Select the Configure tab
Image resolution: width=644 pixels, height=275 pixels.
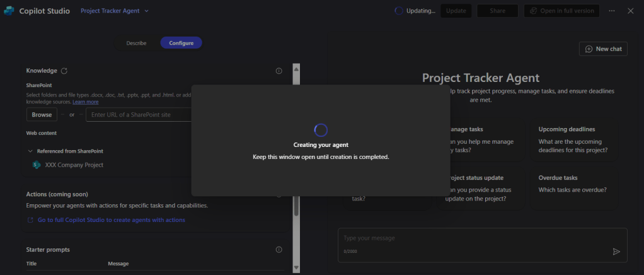[x=181, y=43]
